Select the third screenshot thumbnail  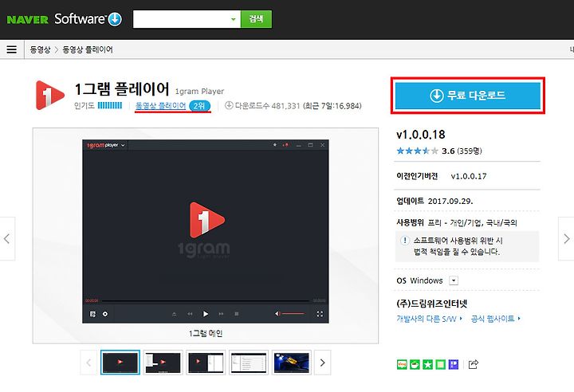[206, 363]
